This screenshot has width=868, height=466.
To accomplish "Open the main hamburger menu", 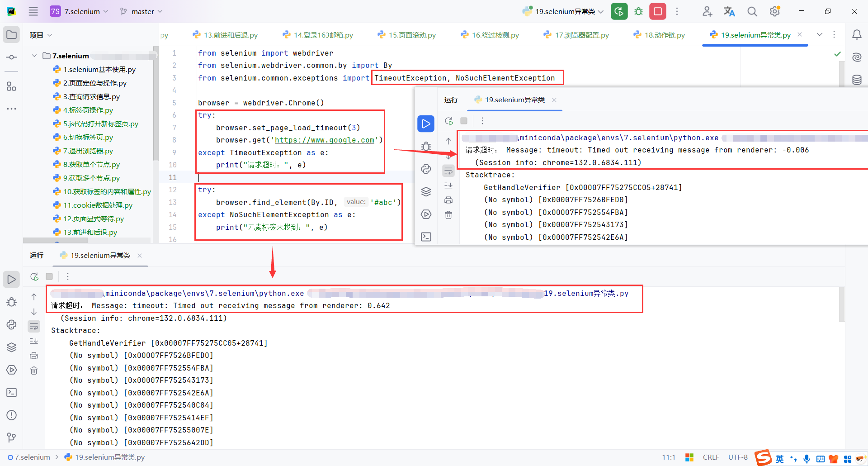I will 33,11.
